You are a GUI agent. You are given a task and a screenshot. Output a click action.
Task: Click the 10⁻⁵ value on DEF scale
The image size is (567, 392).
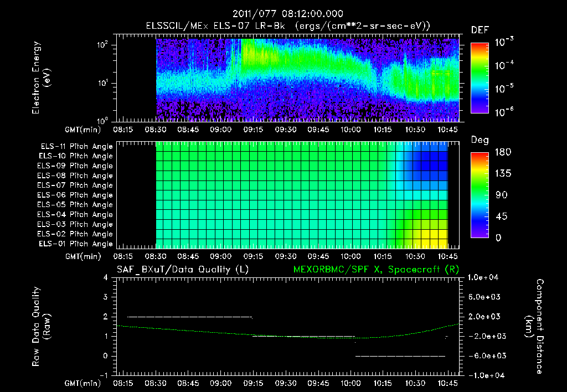coord(504,89)
